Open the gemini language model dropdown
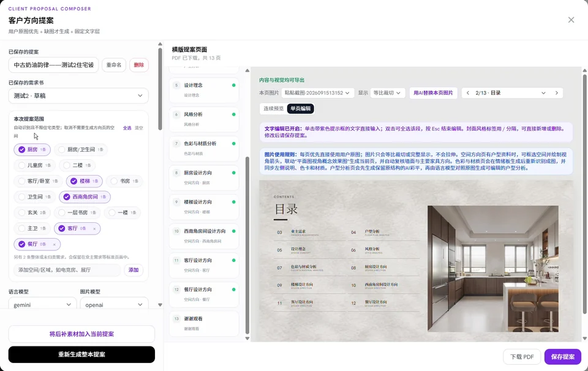The width and height of the screenshot is (588, 371). pyautogui.click(x=42, y=305)
